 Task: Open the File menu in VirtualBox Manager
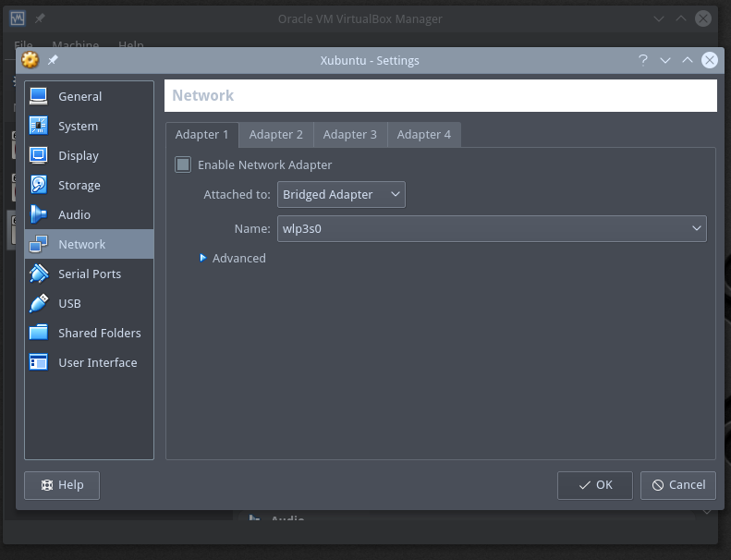23,44
